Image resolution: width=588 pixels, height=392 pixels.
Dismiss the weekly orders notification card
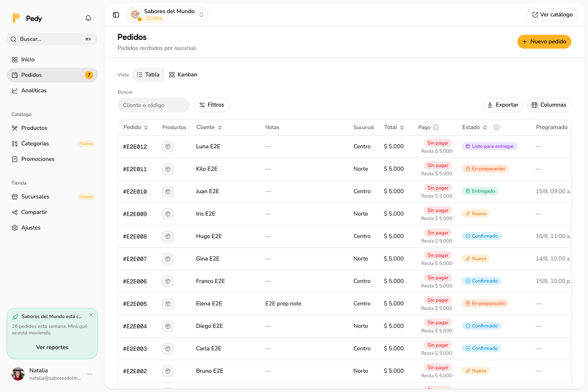91,315
